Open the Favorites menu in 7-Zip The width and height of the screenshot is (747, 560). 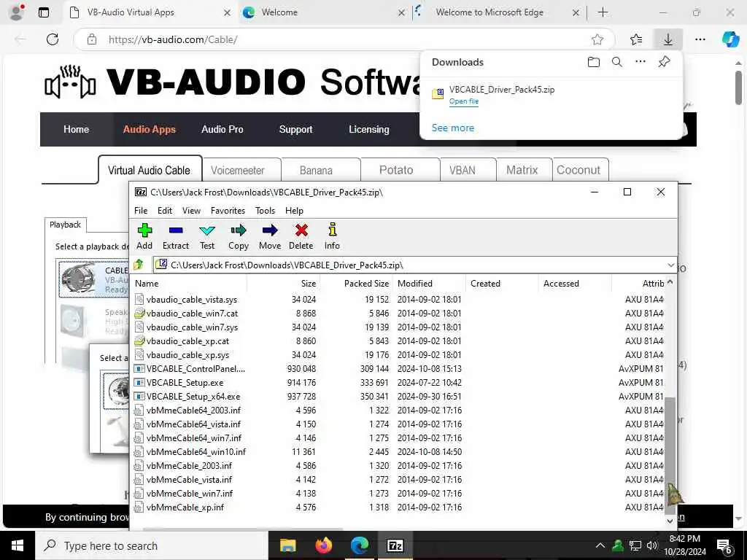(228, 211)
